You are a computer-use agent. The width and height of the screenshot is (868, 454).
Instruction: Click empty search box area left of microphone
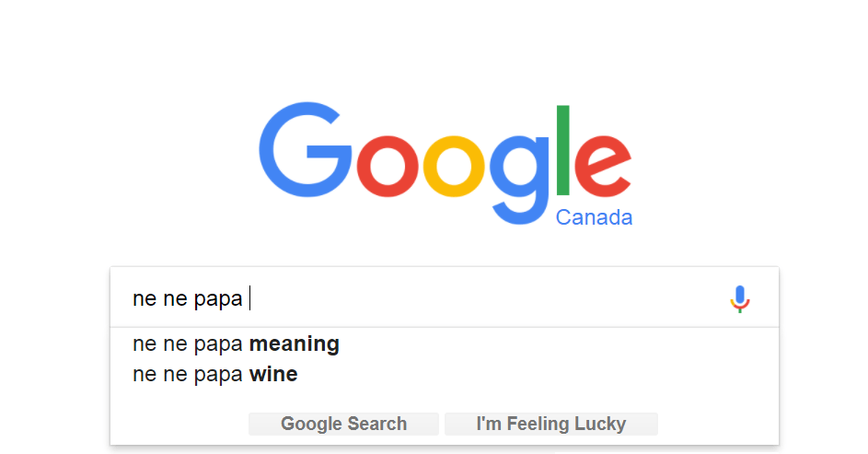point(479,299)
